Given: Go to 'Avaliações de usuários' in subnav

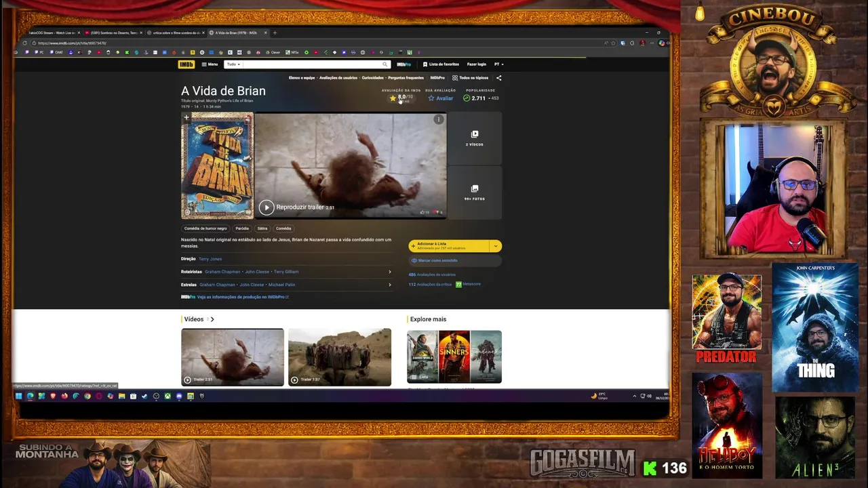Looking at the screenshot, I should click(338, 78).
